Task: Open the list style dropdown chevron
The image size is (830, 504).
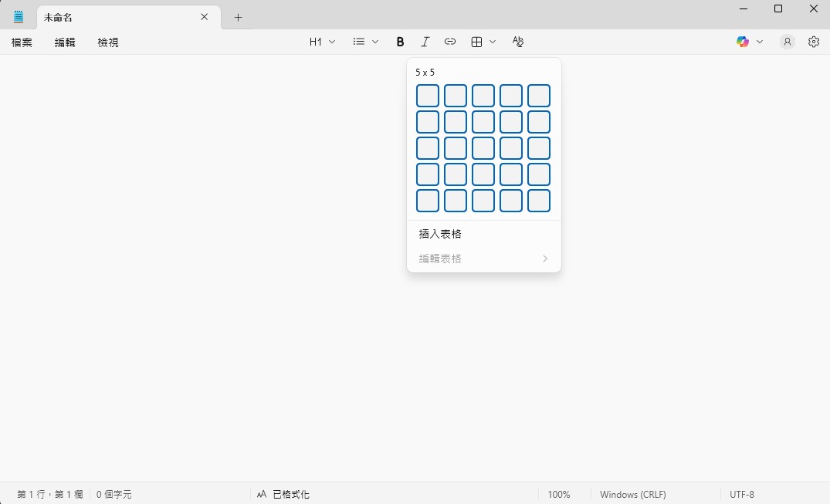Action: click(374, 42)
